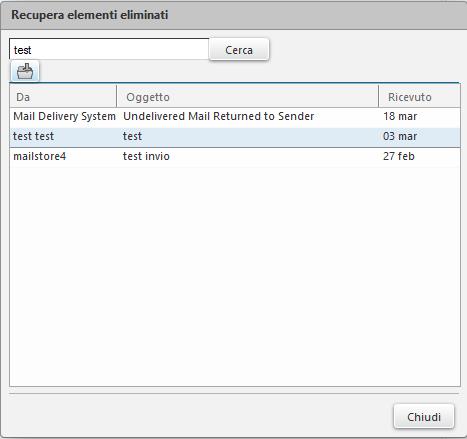The width and height of the screenshot is (467, 439).
Task: Click the Cerca search button
Action: (x=239, y=50)
